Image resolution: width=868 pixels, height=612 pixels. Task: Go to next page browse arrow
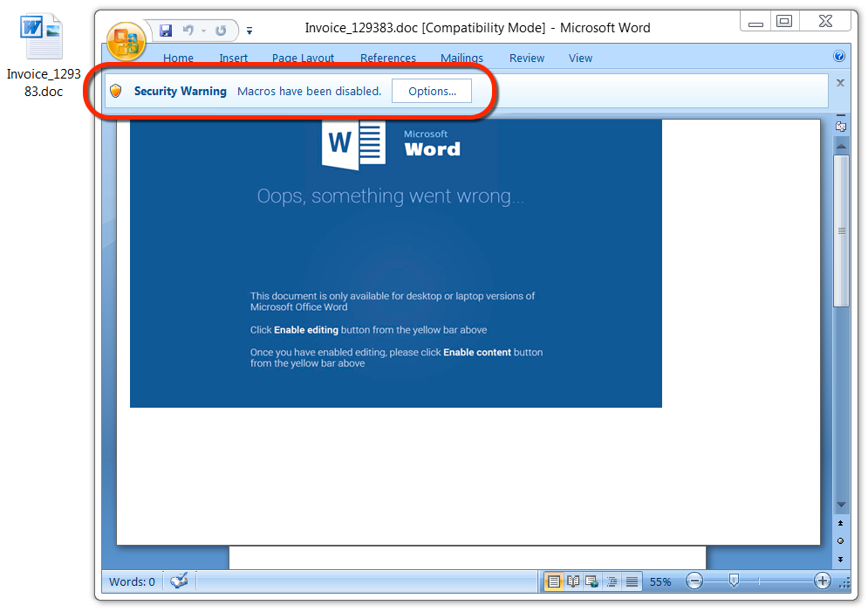coord(840,560)
